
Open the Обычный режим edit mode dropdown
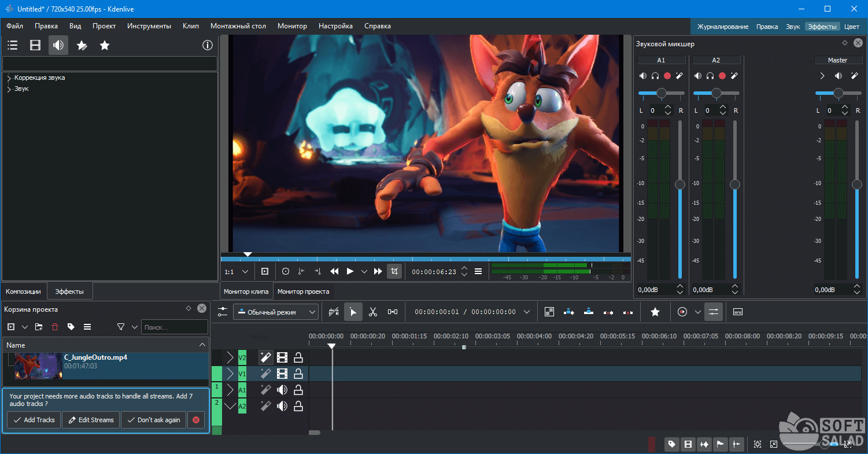coord(276,312)
